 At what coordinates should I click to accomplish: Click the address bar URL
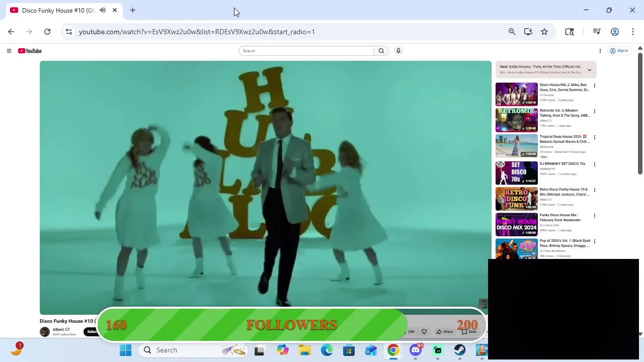pyautogui.click(x=197, y=32)
